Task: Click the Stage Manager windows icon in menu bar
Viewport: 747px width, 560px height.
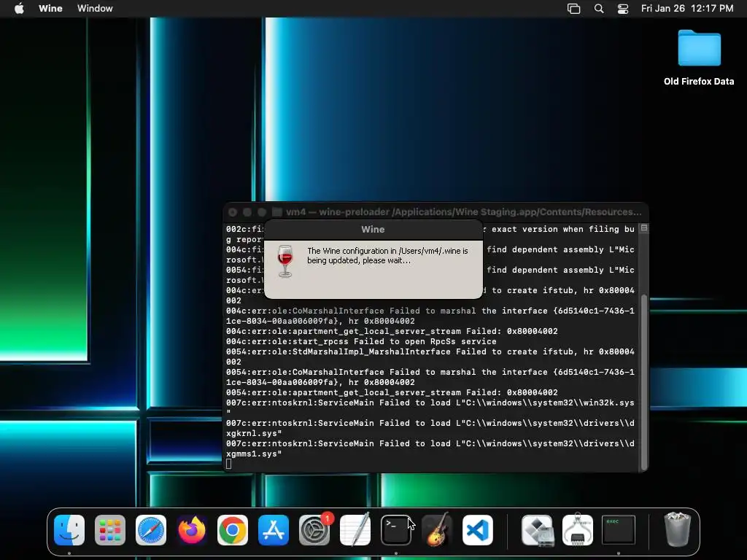Action: (573, 9)
